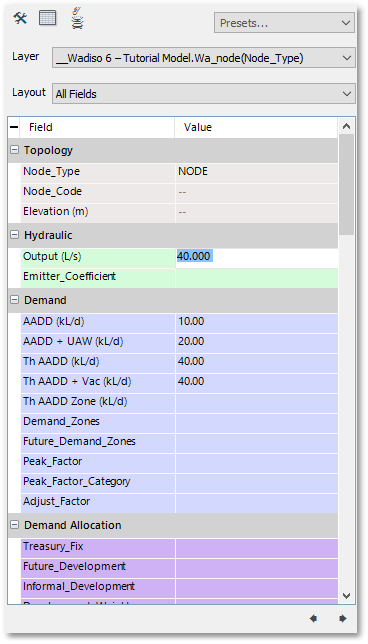Select the Treasury_Fix field
Viewport: 368px width, 644px height.
(x=98, y=547)
